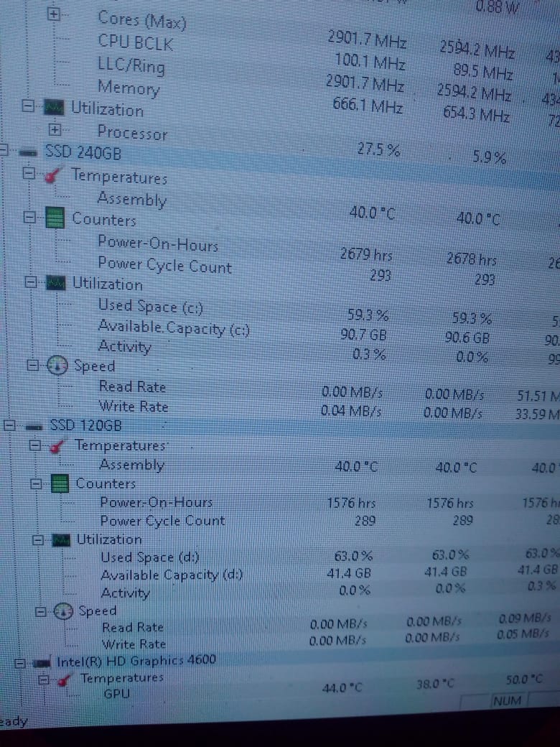The image size is (560, 747).
Task: Collapse SSD 240GB Utilization section
Action: click(x=31, y=282)
